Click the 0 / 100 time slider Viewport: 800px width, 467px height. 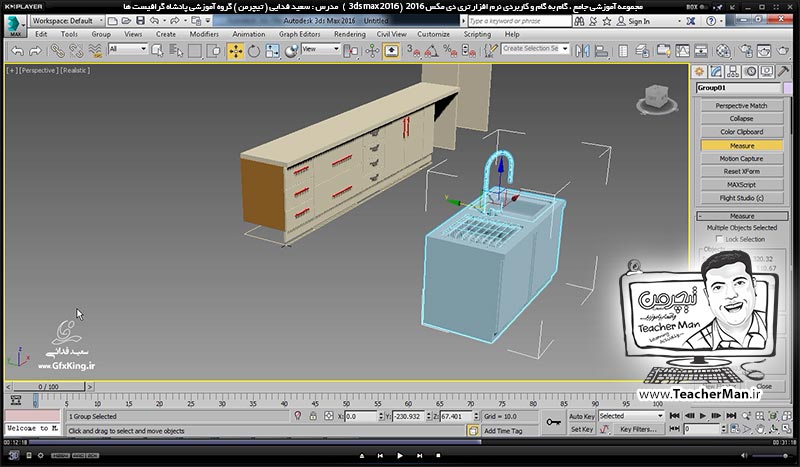48,387
